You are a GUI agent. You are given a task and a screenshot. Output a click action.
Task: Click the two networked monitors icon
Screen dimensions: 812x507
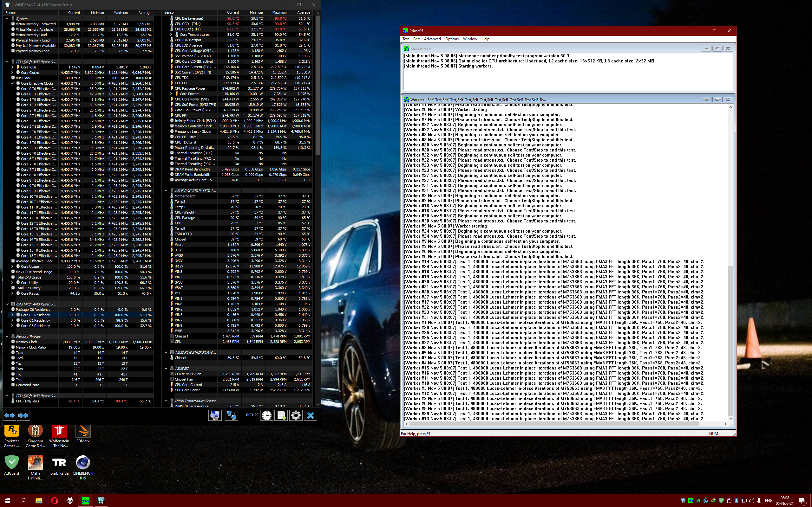[231, 415]
